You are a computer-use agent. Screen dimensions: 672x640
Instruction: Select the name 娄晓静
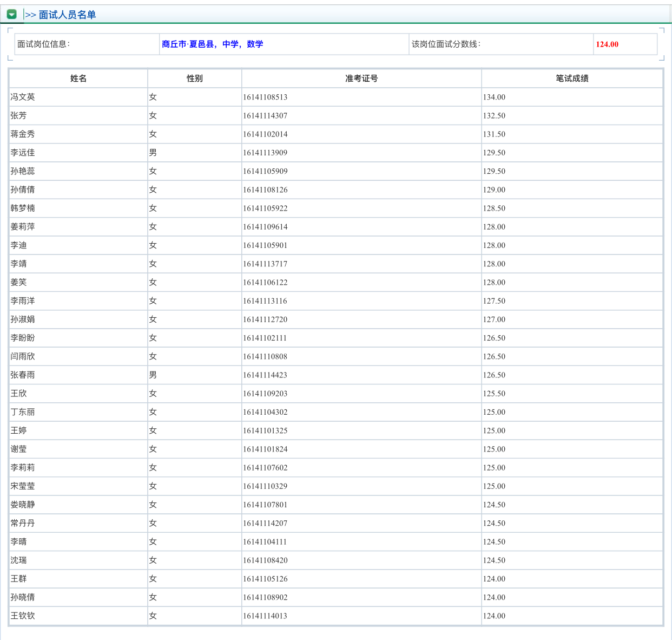23,505
